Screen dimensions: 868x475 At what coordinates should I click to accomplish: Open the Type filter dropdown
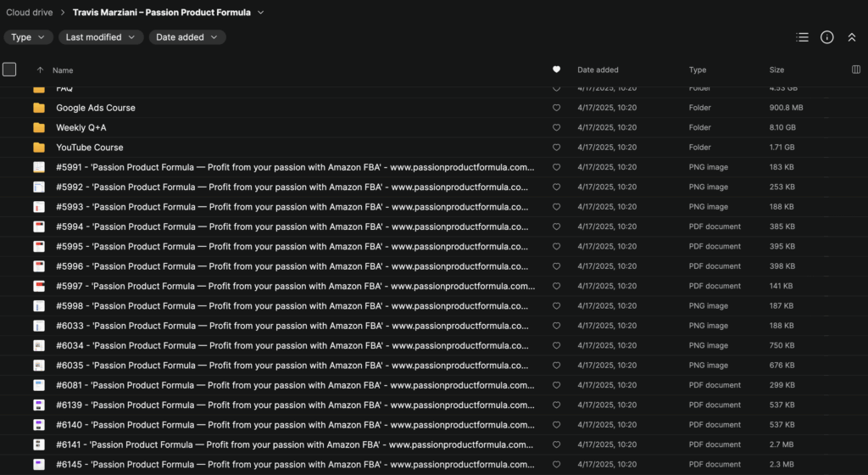click(x=29, y=37)
